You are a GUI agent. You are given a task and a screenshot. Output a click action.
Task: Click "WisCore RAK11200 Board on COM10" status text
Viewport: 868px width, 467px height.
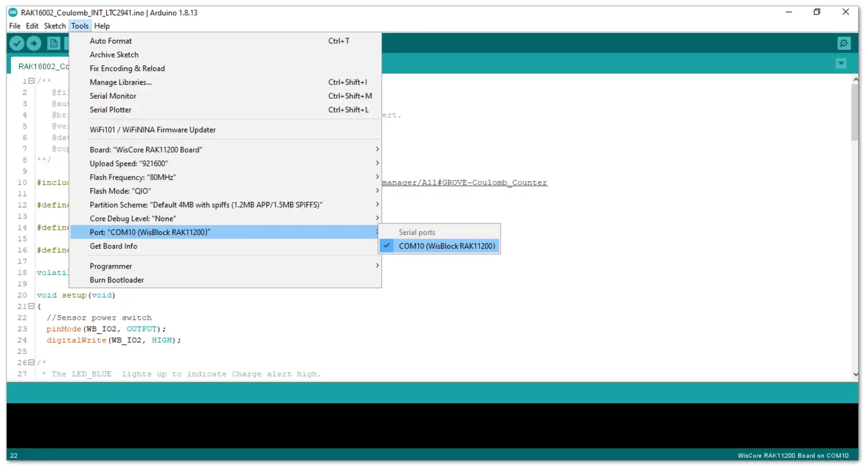[x=793, y=456]
